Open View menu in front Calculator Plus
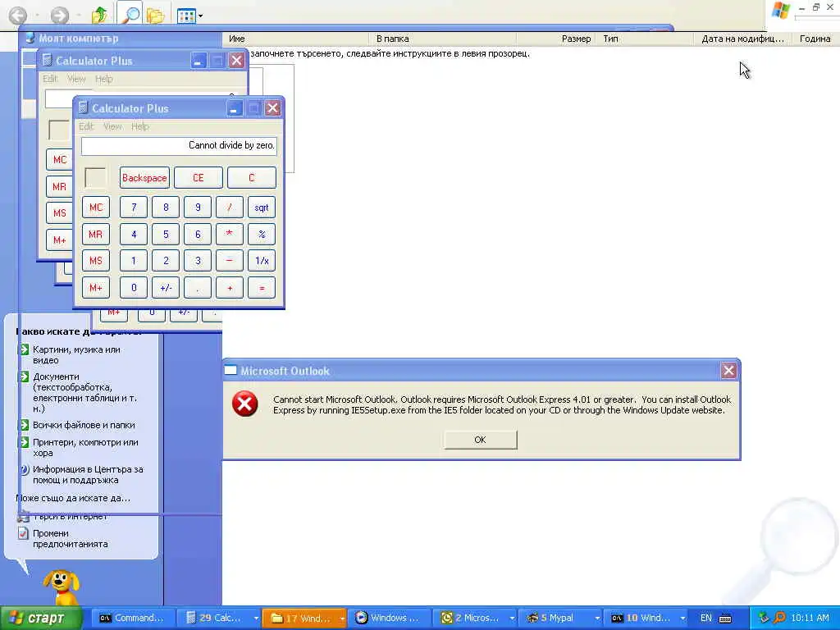The width and height of the screenshot is (840, 630). point(112,126)
